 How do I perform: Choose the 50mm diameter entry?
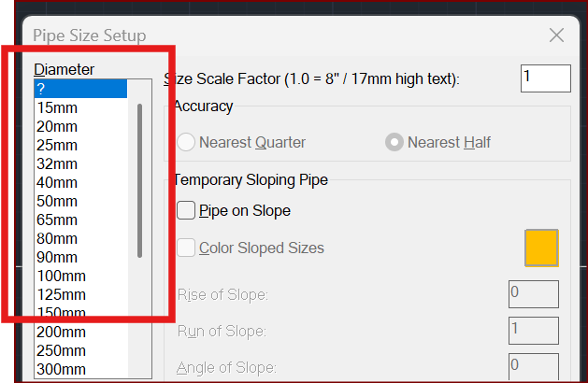click(x=57, y=201)
